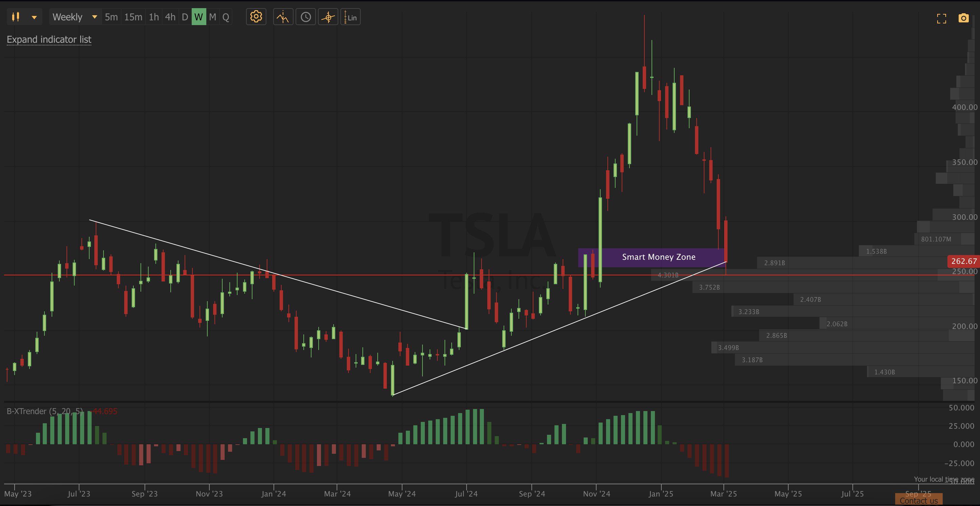Screen dimensions: 980x506
Task: Click the 262.67 current price tag
Action: [x=964, y=261]
